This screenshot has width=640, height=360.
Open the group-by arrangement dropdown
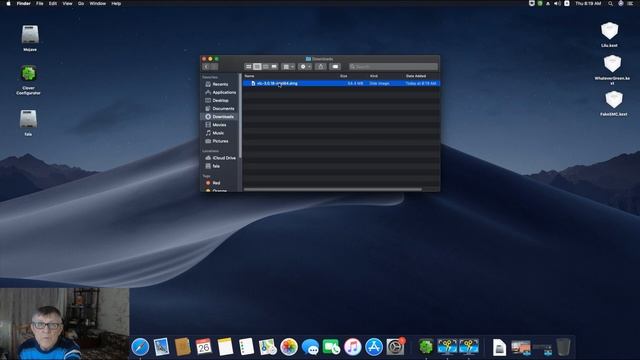tap(288, 67)
